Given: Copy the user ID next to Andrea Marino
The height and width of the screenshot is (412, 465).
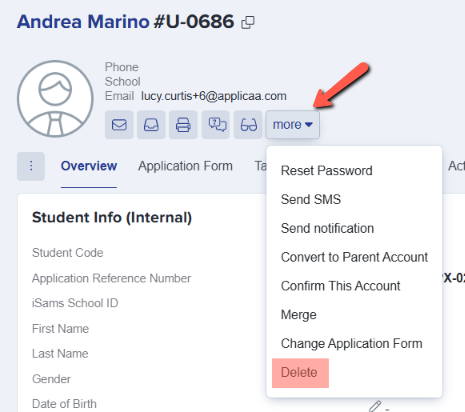Looking at the screenshot, I should (248, 23).
